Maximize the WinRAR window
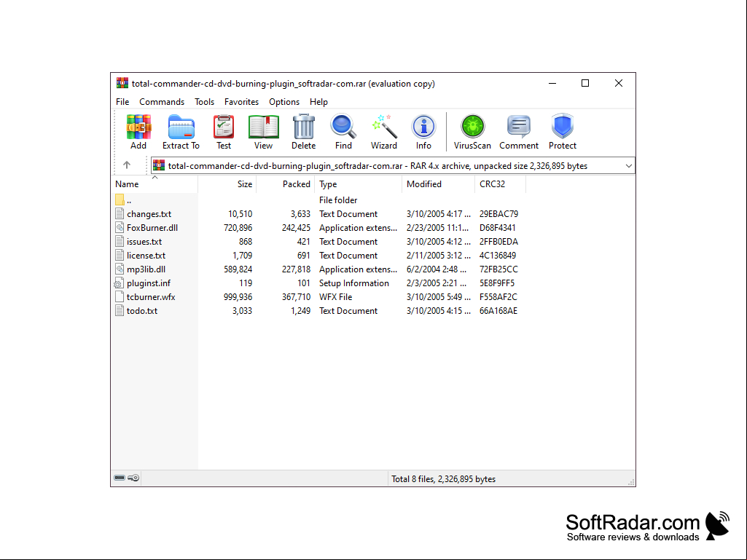Viewport: 747px width, 560px height. 585,83
